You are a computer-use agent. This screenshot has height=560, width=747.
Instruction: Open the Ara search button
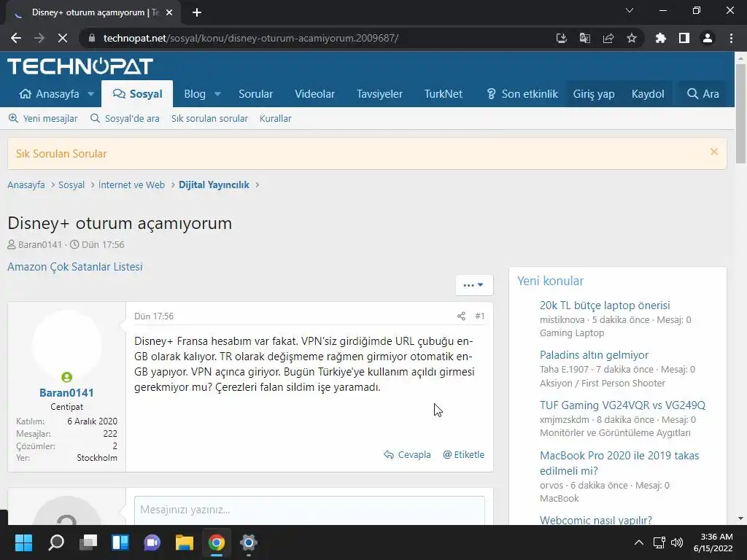coord(703,94)
